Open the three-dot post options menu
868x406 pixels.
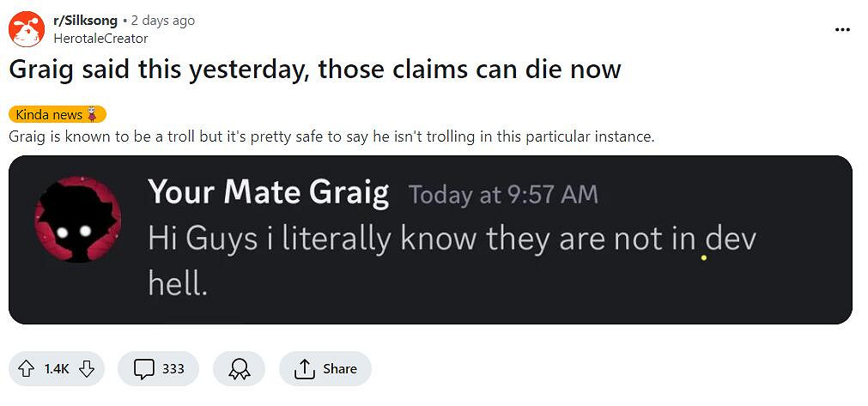842,29
